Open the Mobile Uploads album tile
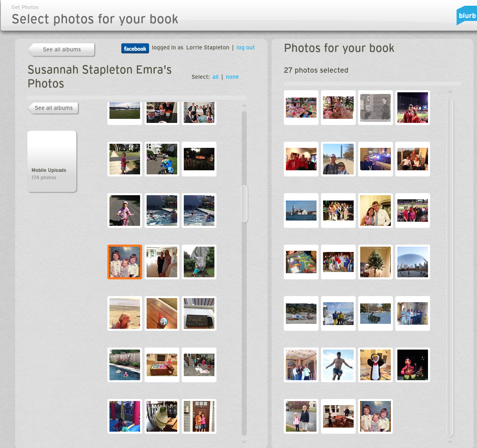 pos(52,161)
